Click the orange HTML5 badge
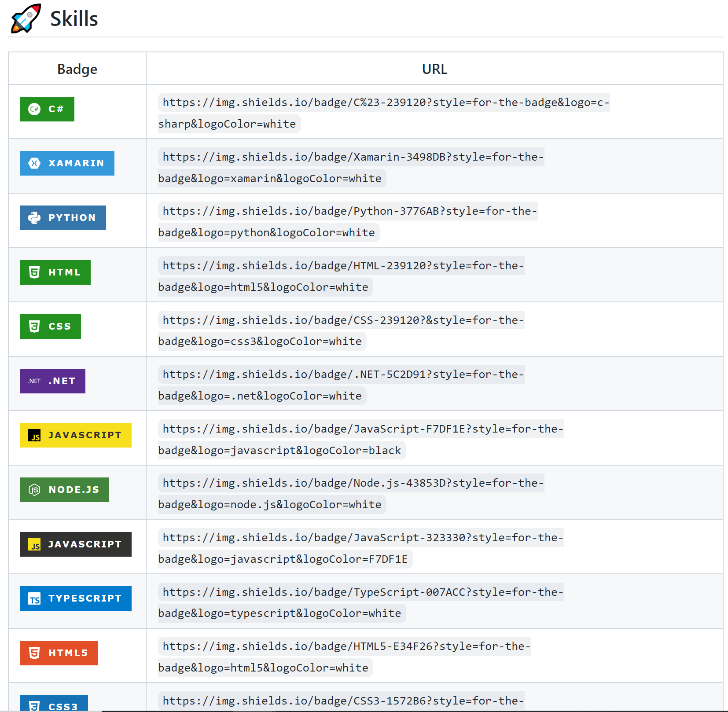The height and width of the screenshot is (712, 728). coord(59,653)
